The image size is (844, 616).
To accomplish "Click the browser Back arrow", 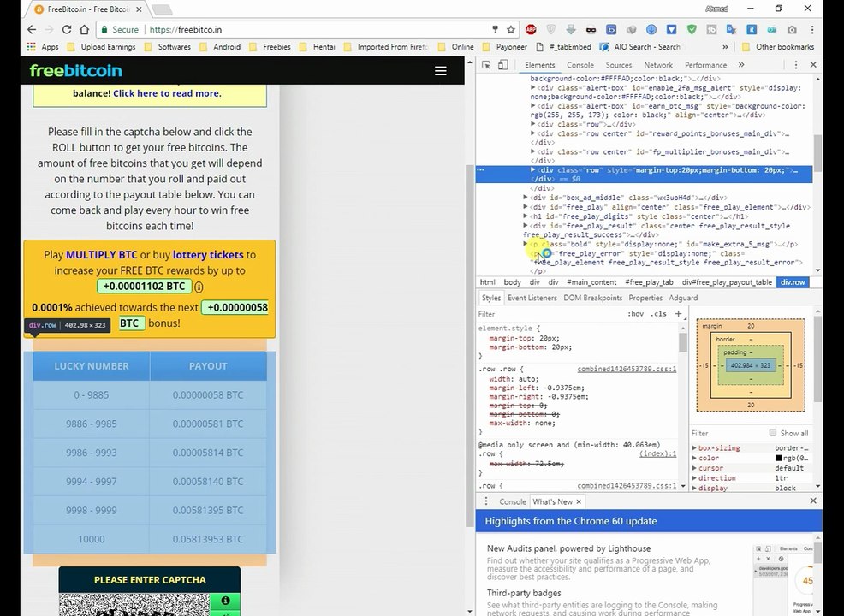I will tap(32, 30).
